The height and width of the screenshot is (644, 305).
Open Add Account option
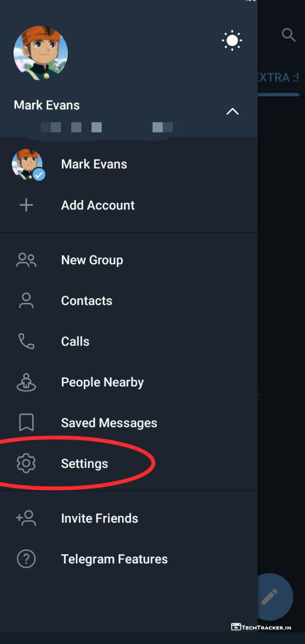point(97,205)
